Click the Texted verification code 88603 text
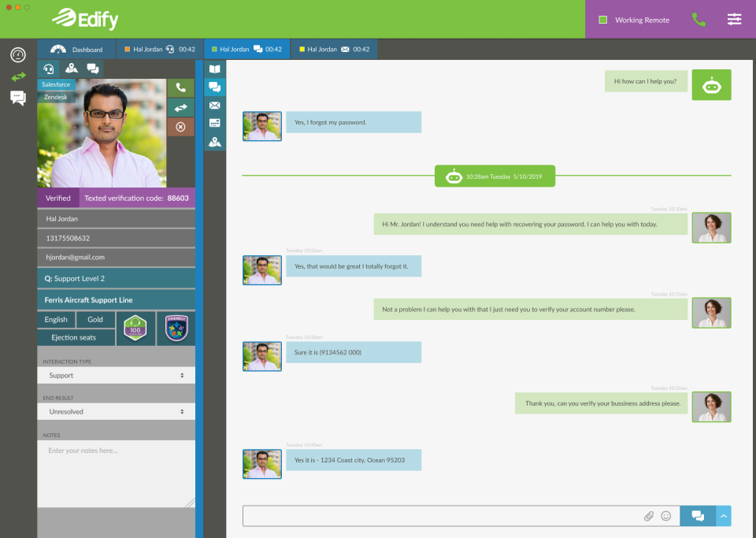Viewport: 756px width, 538px height. tap(136, 199)
